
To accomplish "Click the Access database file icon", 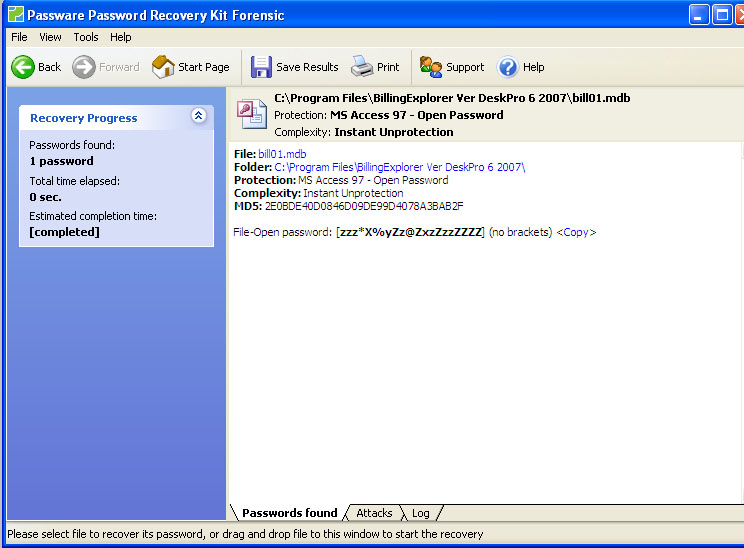I will click(252, 114).
